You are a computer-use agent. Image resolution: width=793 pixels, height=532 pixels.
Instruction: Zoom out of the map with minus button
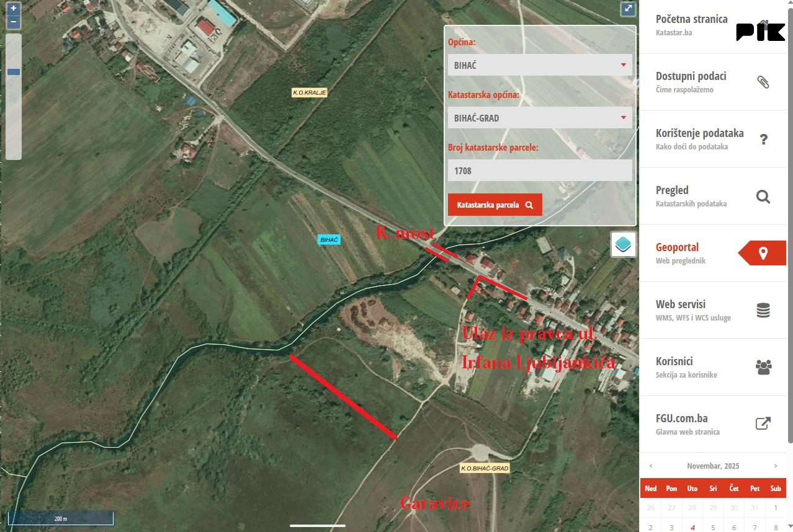[14, 23]
